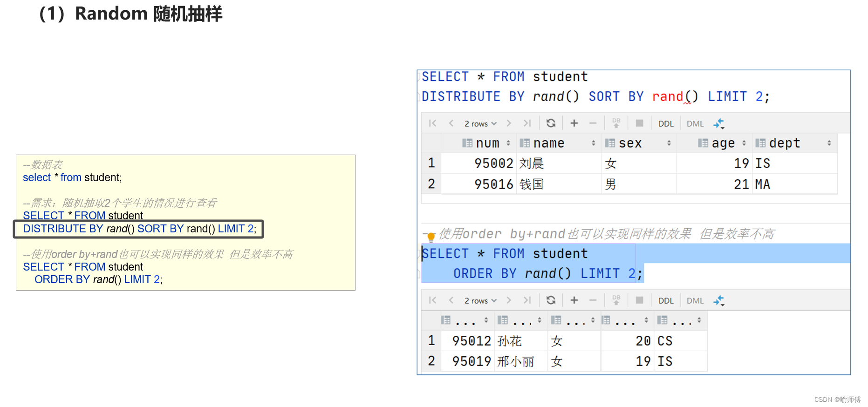
Task: Select cell 钱国 in name column
Action: click(x=559, y=184)
